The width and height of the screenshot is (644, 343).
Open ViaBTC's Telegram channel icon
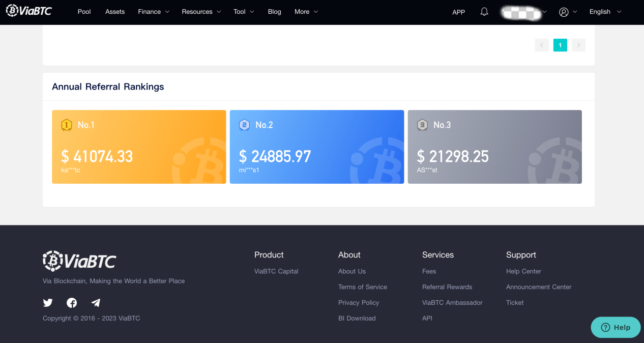[96, 303]
